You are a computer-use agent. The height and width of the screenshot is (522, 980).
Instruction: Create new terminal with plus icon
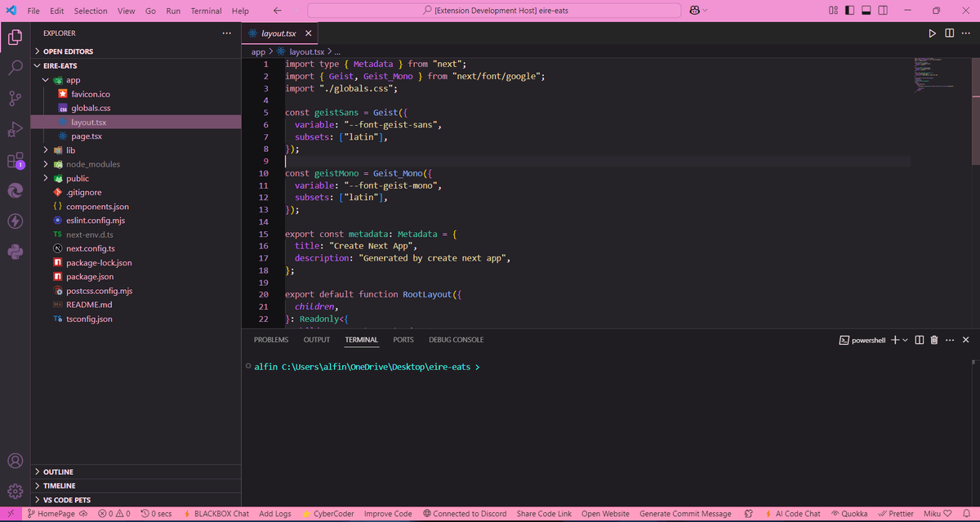click(894, 340)
